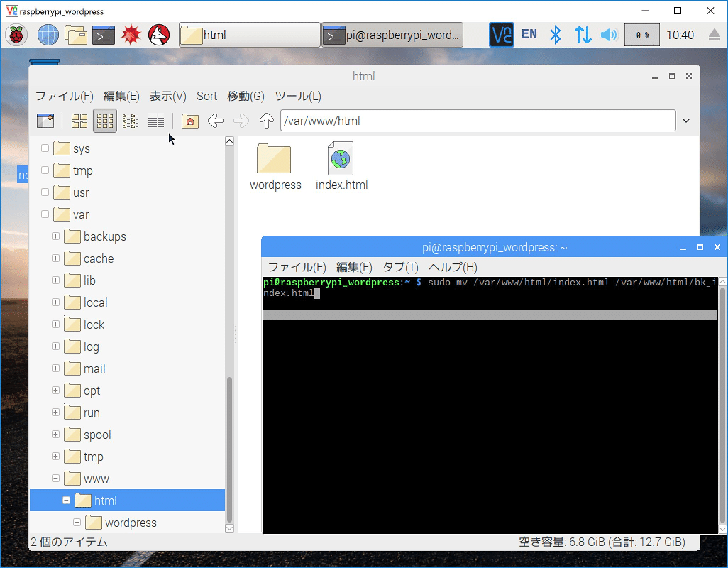
Task: Collapse the var folder in the tree
Action: pos(45,214)
